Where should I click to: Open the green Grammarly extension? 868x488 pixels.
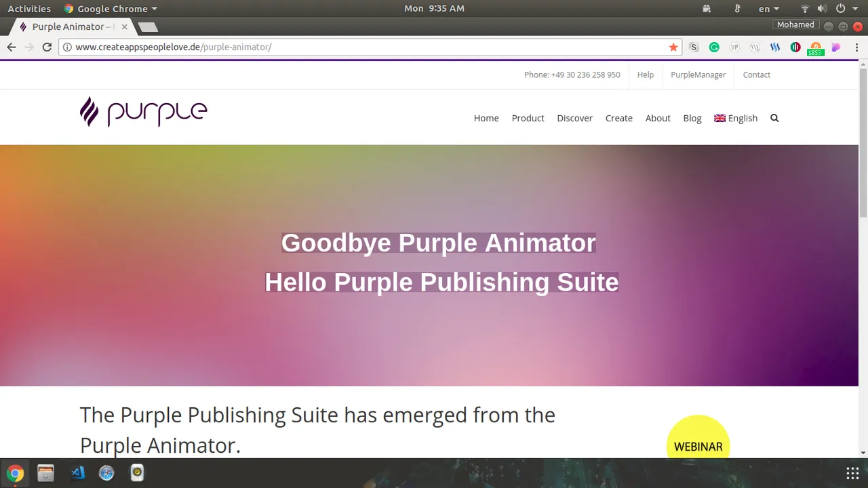point(714,47)
